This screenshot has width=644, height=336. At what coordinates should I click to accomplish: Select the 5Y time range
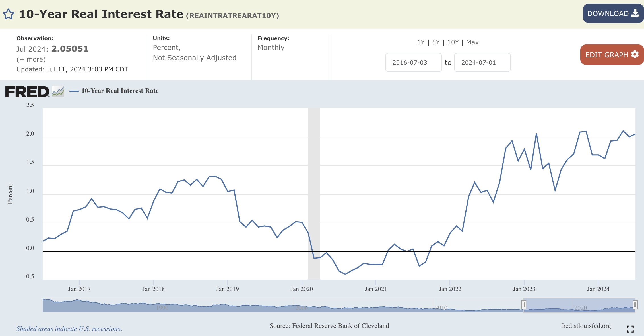pos(436,42)
